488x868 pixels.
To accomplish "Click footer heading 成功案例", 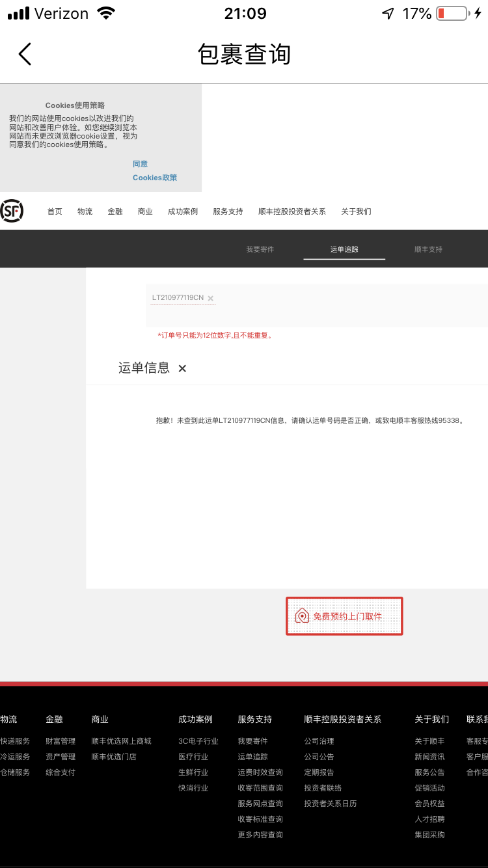I will 195,719.
